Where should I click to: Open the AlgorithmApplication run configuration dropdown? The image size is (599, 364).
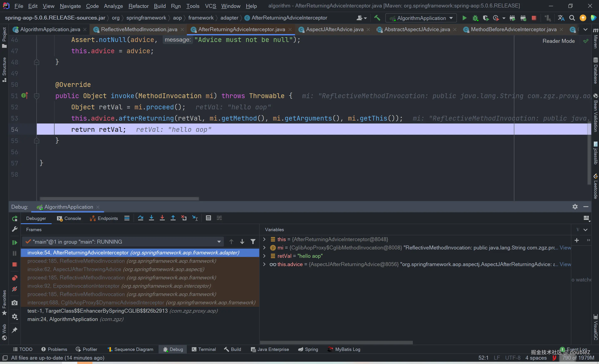point(422,18)
